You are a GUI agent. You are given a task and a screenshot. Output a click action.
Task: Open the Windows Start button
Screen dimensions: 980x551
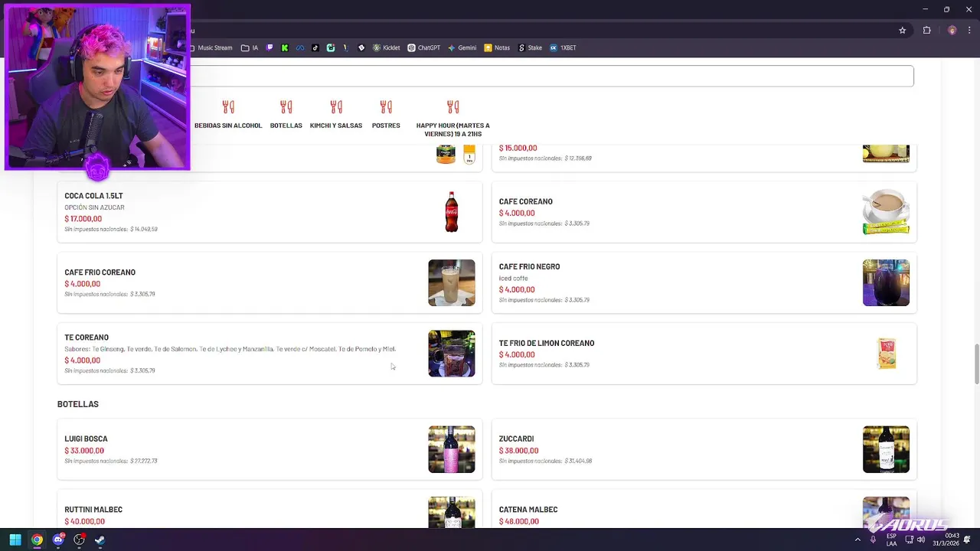(15, 540)
